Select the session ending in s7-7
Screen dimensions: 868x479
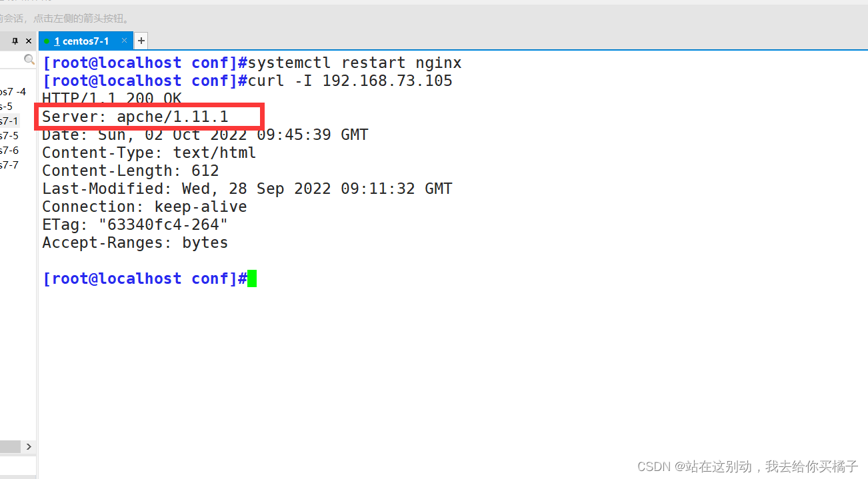[9, 165]
